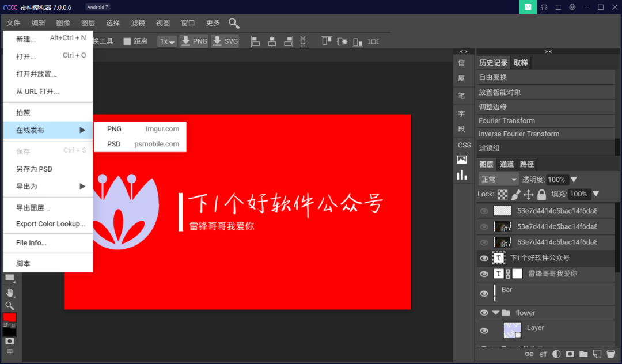Toggle visibility of the 雷锋哥哥我爱你 layer

(x=484, y=274)
